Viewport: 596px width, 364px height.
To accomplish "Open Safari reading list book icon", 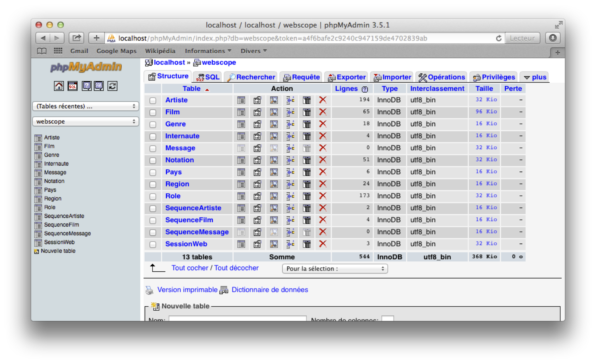I will 42,51.
